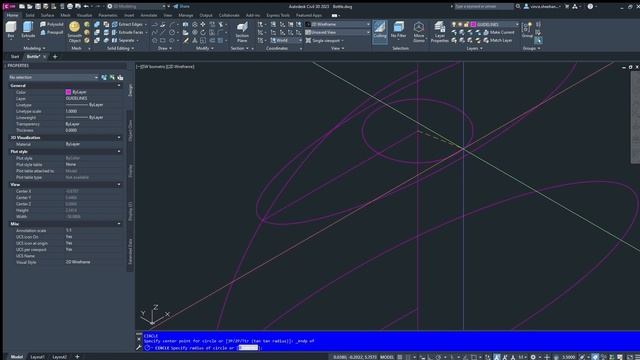Image resolution: width=640 pixels, height=360 pixels.
Task: Open the Surface ribbon tab
Action: [x=47, y=15]
